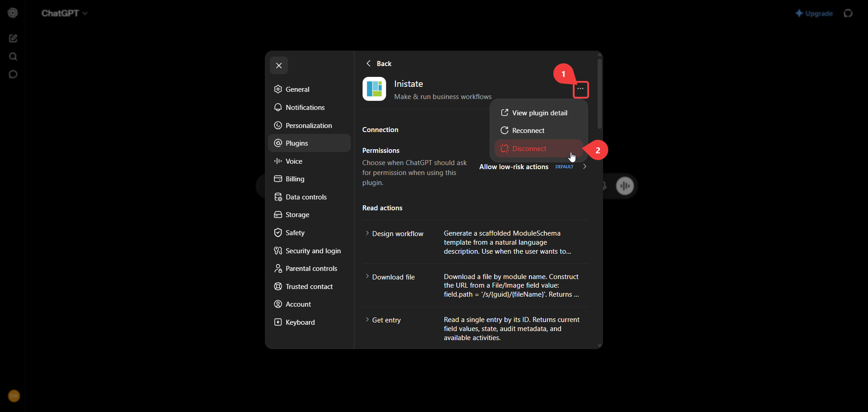Open Voice settings
This screenshot has height=412, width=868.
(x=309, y=161)
